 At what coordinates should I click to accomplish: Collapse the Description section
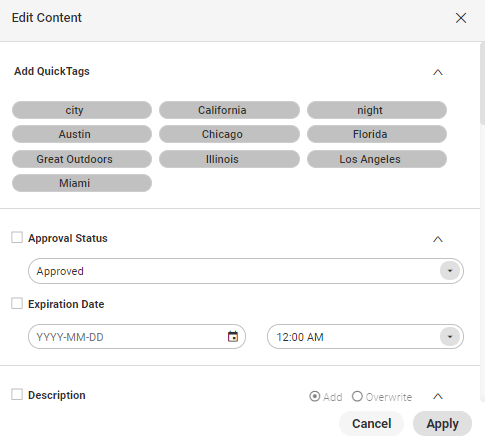(438, 396)
